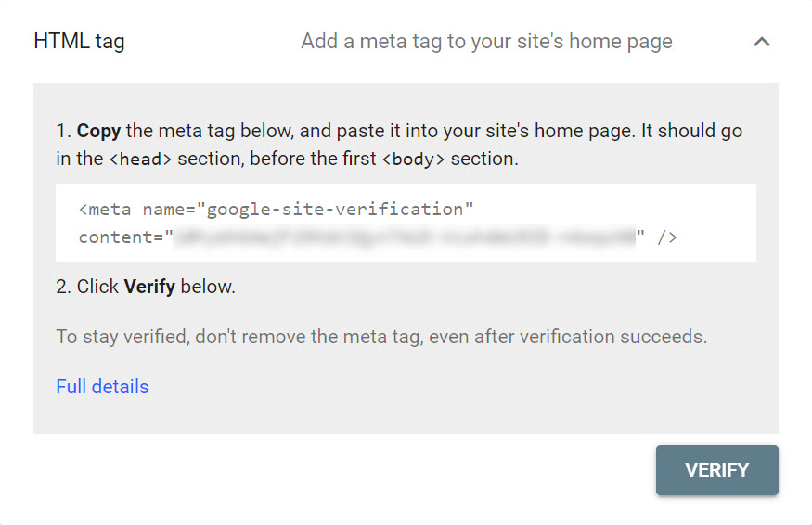Viewport: 812px width, 525px height.
Task: Click the VERIFY button
Action: (716, 470)
